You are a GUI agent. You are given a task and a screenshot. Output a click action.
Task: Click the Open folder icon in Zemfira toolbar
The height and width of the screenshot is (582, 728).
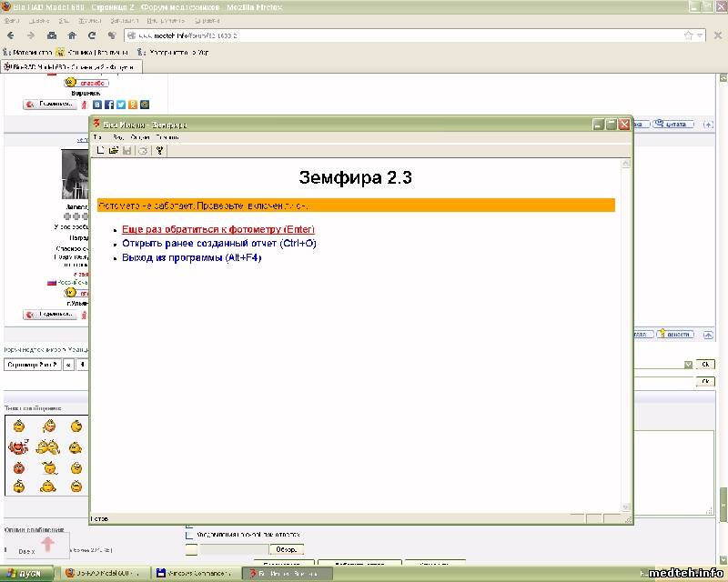tap(114, 150)
